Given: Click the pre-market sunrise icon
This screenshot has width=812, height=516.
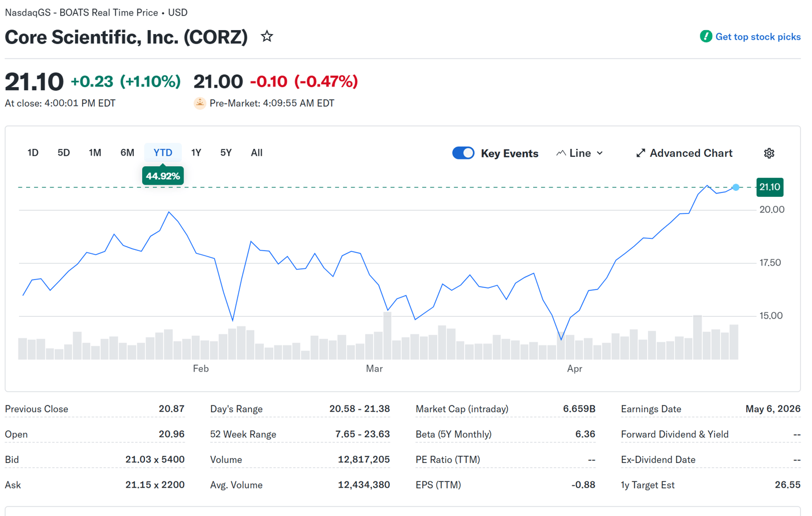Looking at the screenshot, I should (200, 103).
